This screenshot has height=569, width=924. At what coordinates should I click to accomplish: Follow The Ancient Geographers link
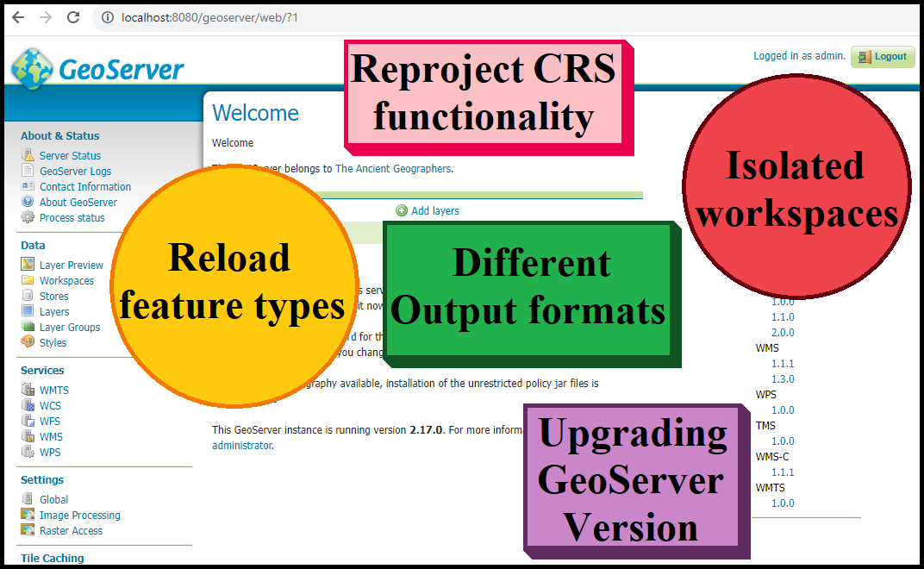(x=393, y=169)
